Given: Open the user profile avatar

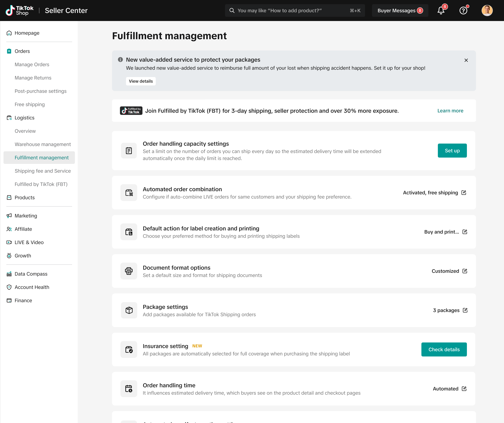Looking at the screenshot, I should point(487,11).
